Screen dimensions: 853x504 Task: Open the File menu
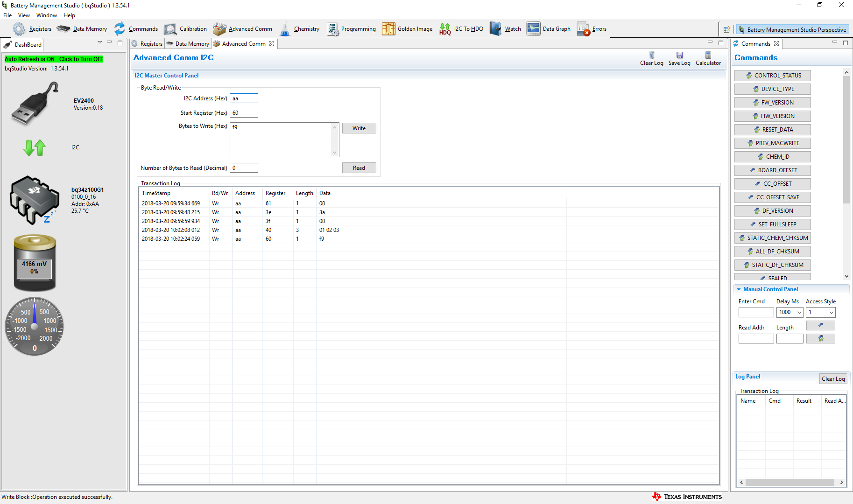point(7,15)
